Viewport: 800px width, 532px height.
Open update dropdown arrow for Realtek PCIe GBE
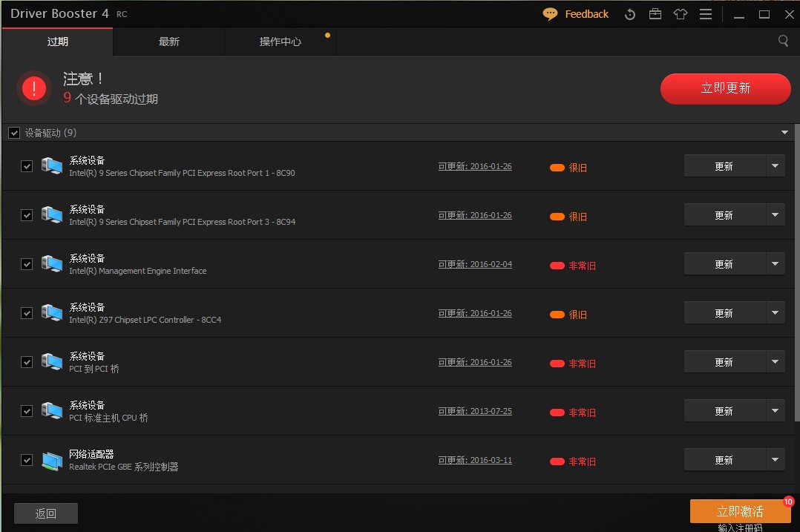(775, 459)
